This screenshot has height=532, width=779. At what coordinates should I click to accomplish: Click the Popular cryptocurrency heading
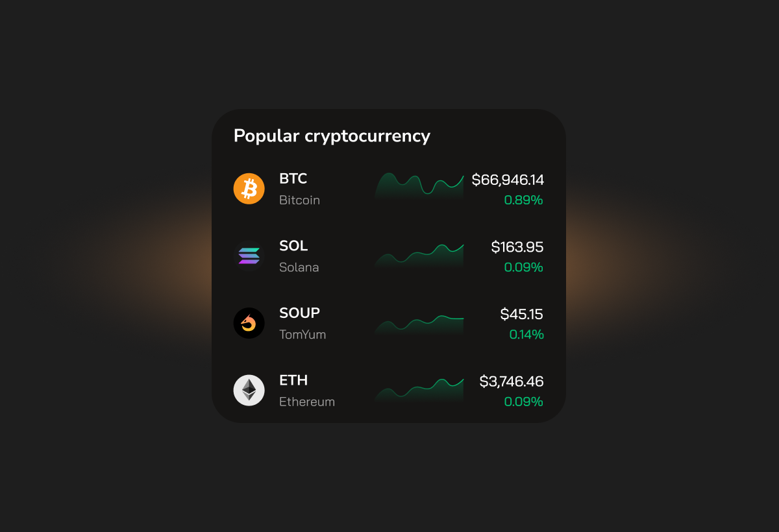[332, 136]
